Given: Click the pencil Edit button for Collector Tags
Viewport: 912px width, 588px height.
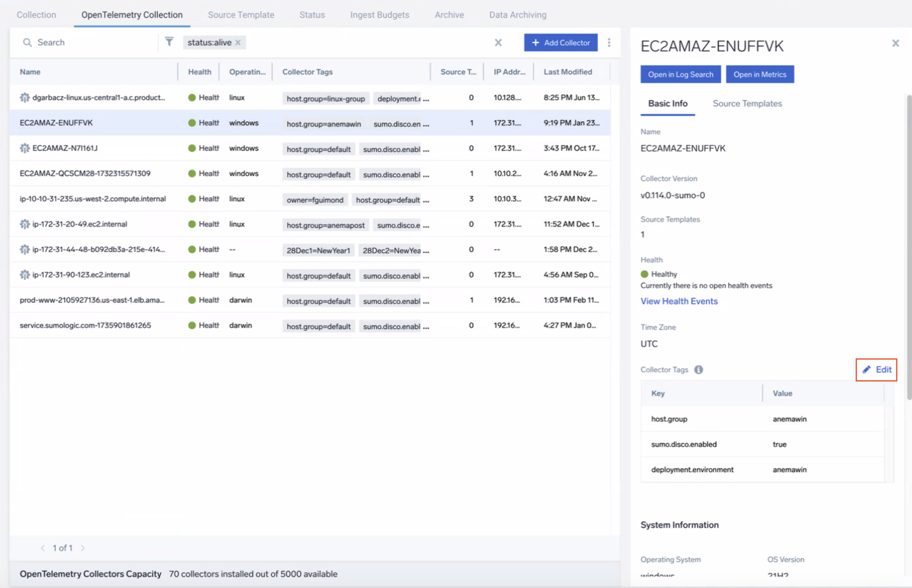Looking at the screenshot, I should pyautogui.click(x=876, y=370).
